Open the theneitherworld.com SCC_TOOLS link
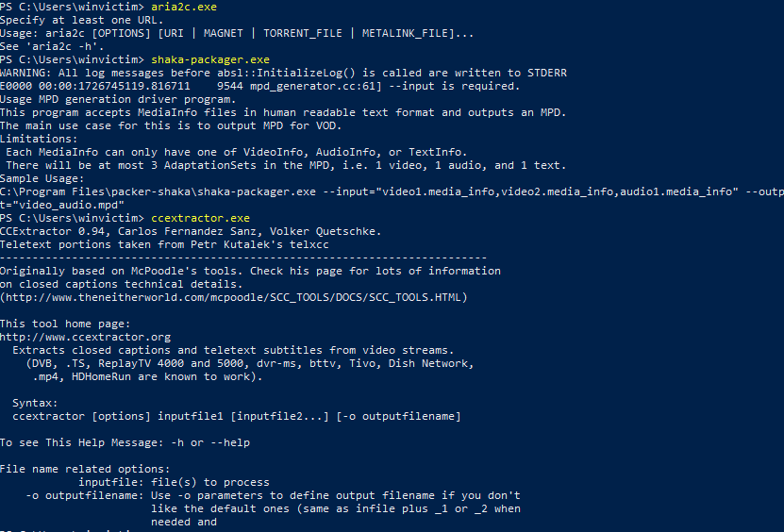 pos(233,297)
